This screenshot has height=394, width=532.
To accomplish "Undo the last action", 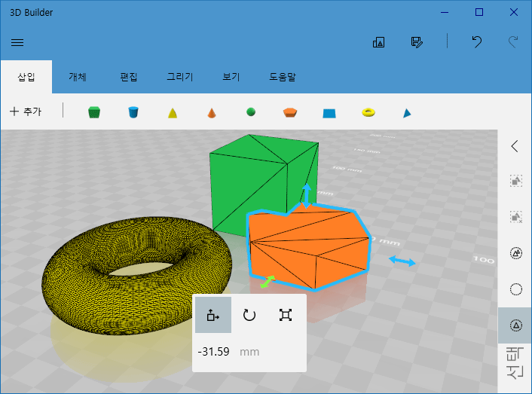I will point(477,42).
